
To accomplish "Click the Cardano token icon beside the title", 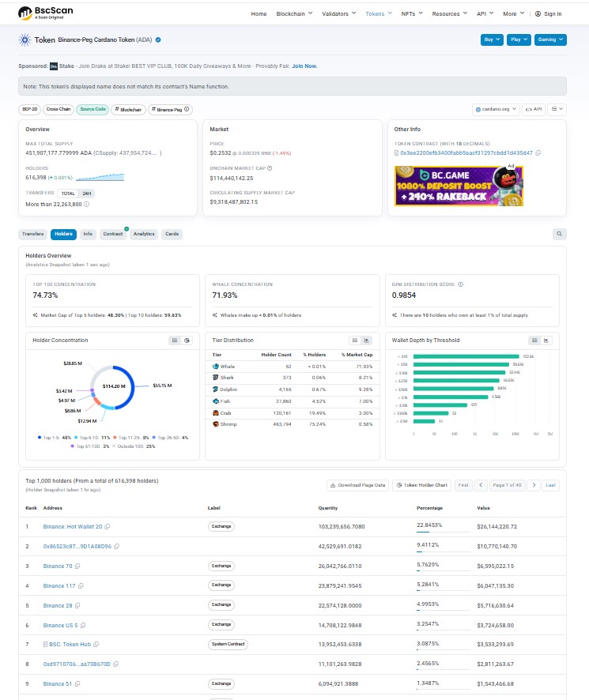I will click(25, 40).
